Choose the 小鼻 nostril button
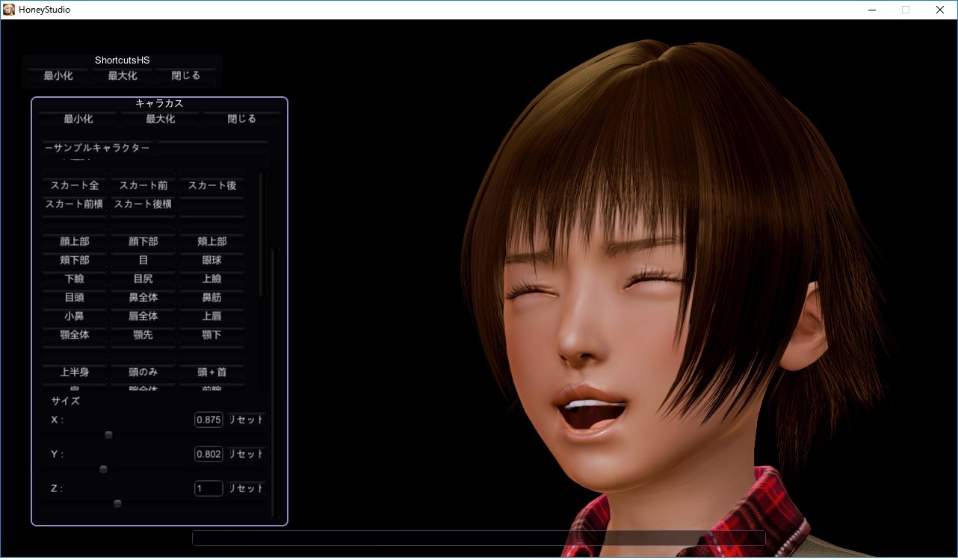 tap(75, 316)
